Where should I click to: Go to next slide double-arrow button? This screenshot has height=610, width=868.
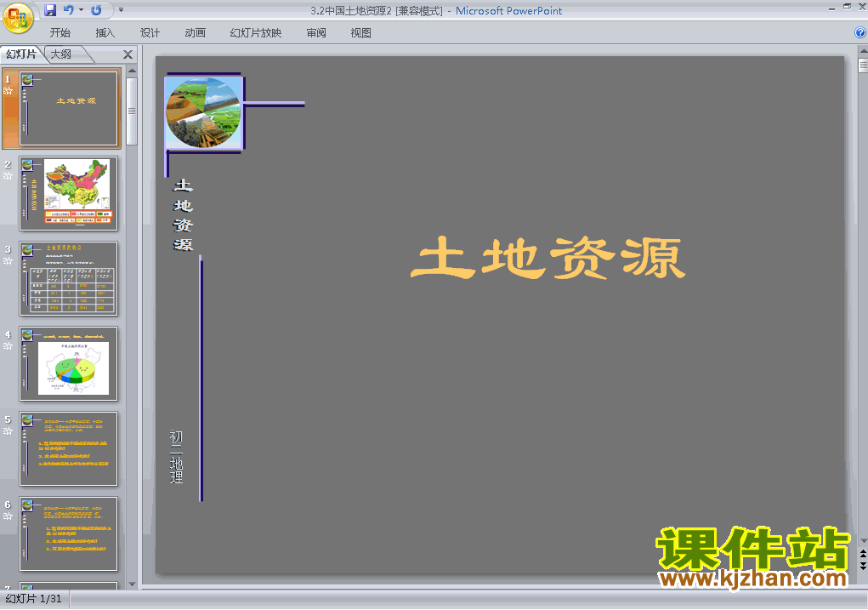click(863, 566)
